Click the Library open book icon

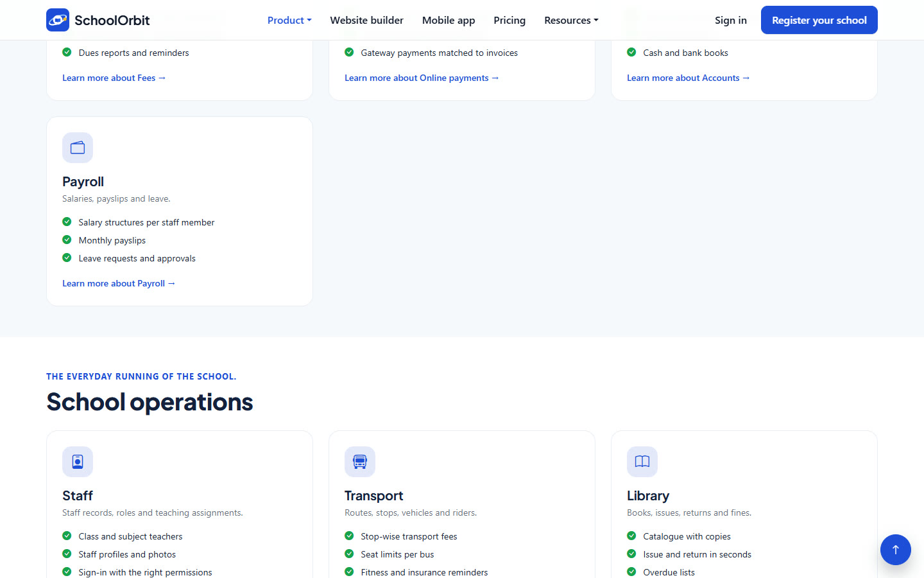[x=642, y=462]
